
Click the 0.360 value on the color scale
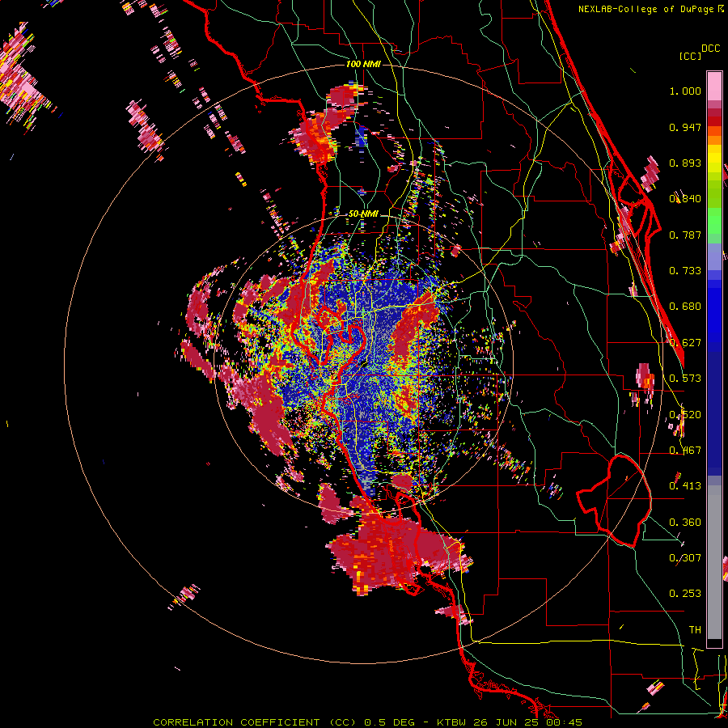685,523
